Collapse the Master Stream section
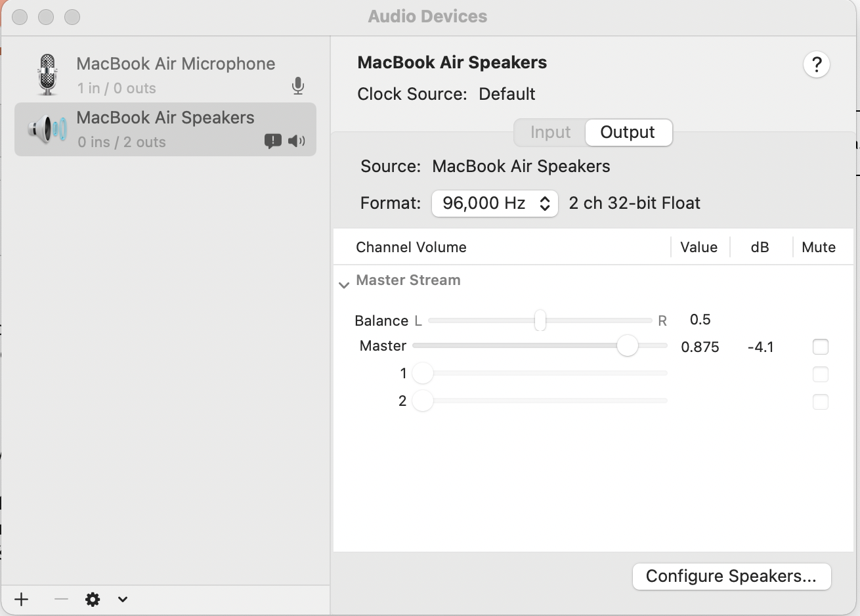The height and width of the screenshot is (616, 860). click(344, 285)
